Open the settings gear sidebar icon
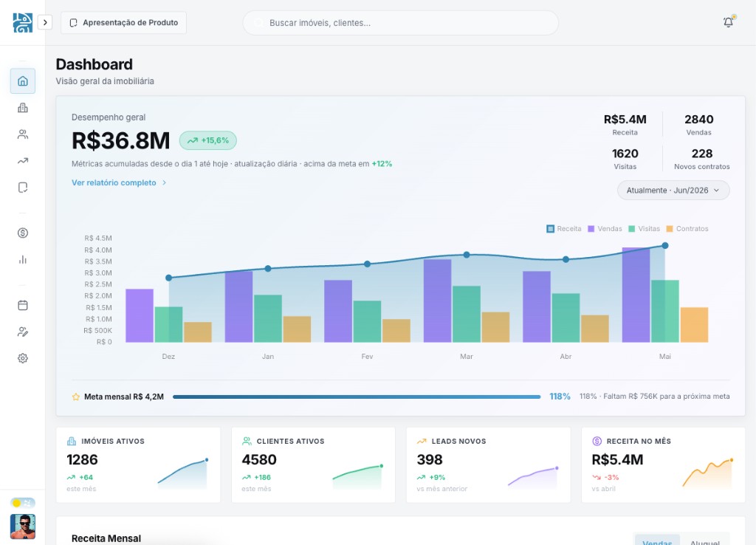 pyautogui.click(x=23, y=358)
